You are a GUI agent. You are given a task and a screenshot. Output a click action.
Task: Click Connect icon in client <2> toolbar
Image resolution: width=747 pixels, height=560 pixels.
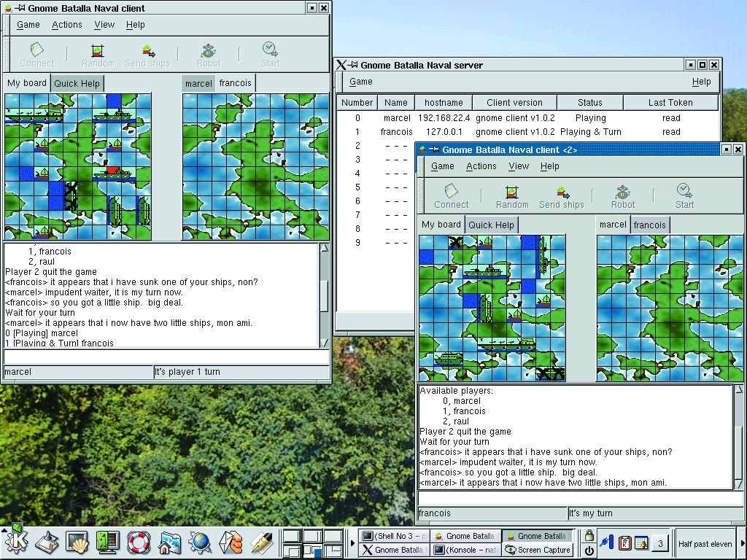pos(452,195)
